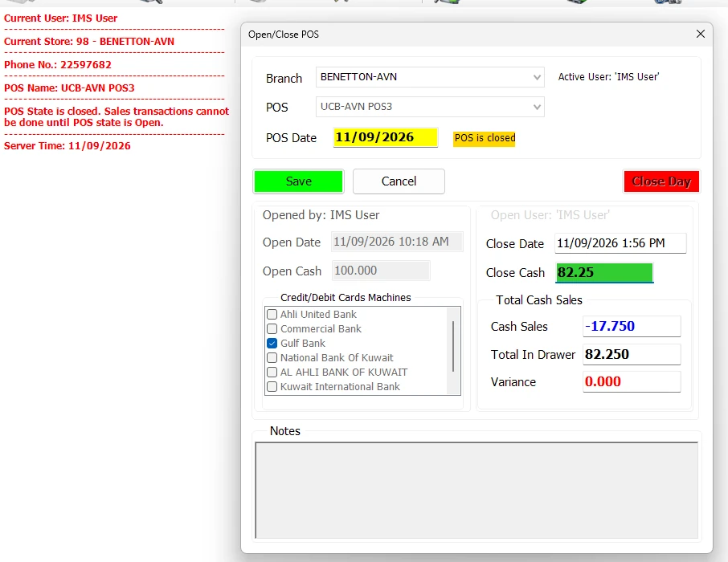Check Kuwait International Bank checkbox

click(272, 387)
